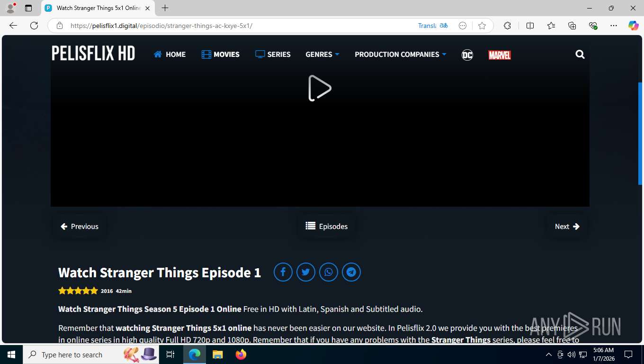
Task: Open the Extensions puzzle icon
Action: (x=507, y=26)
